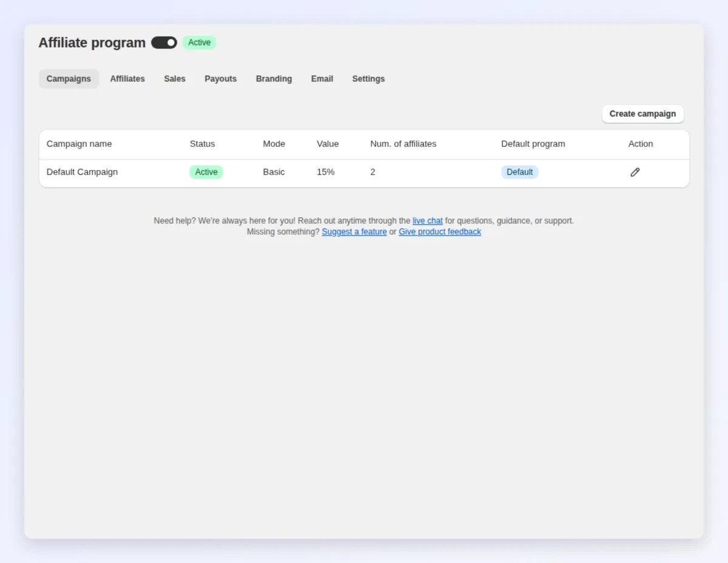Click the Value column header
Viewport: 728px width, 563px height.
click(328, 144)
